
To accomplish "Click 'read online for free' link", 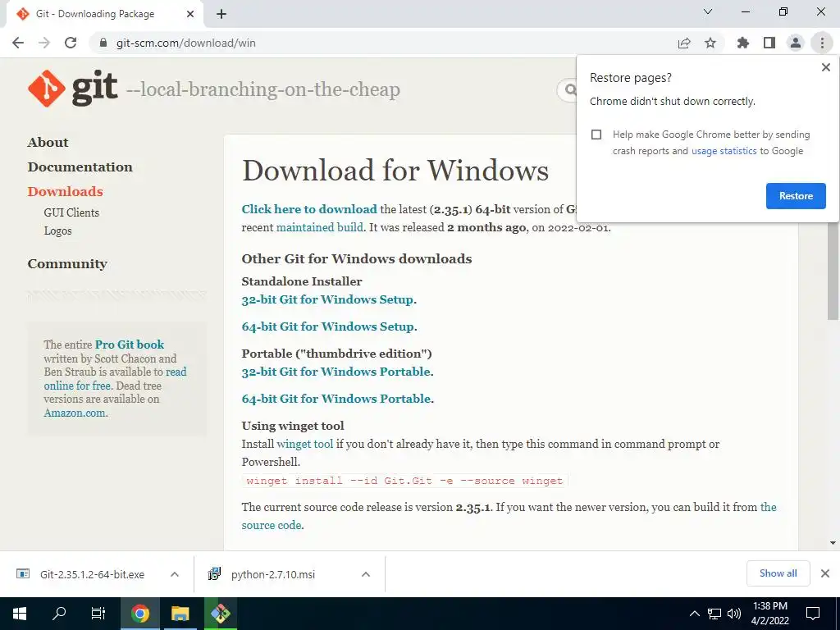I will tap(115, 379).
